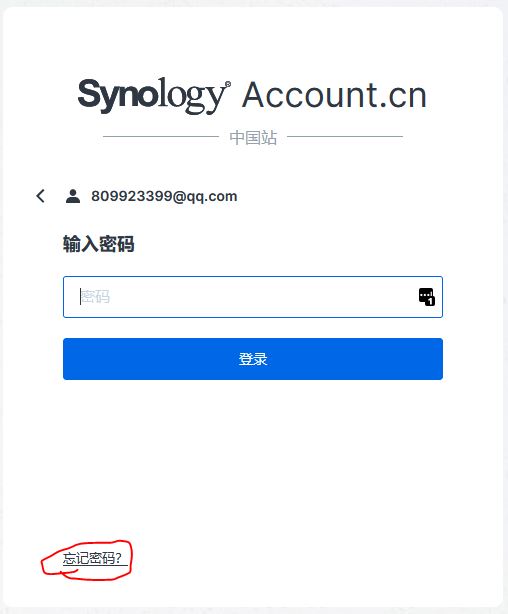Click the blue 登录 login button
This screenshot has height=614, width=508.
pyautogui.click(x=253, y=359)
